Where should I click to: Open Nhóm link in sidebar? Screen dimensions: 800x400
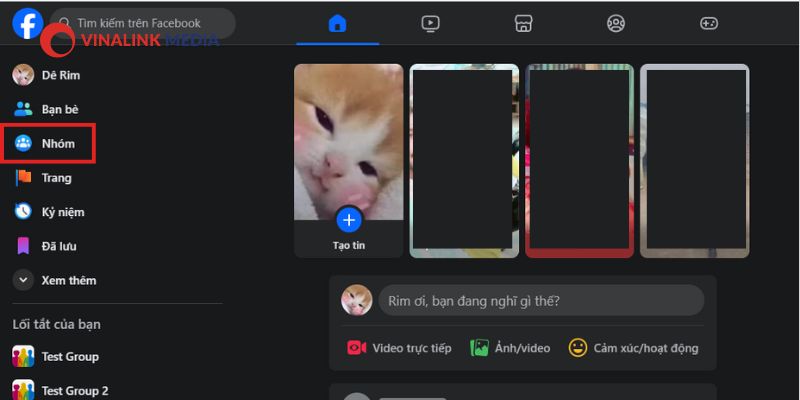[58, 144]
